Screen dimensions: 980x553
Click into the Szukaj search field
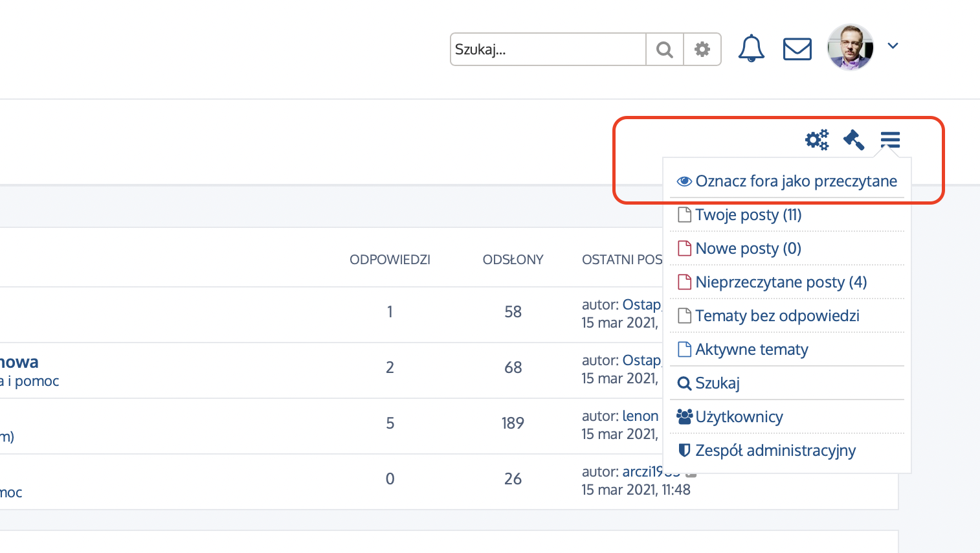pyautogui.click(x=548, y=50)
